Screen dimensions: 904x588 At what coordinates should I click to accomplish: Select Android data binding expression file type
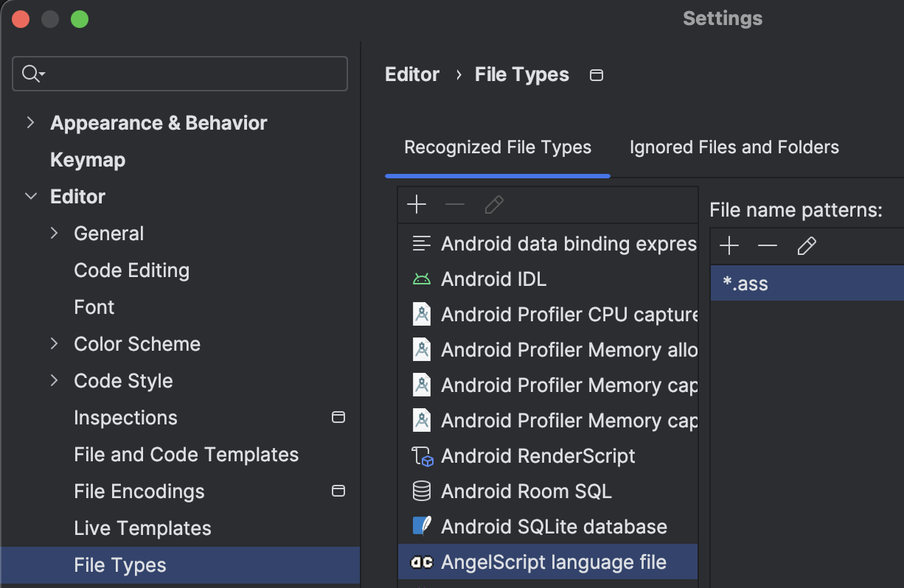pyautogui.click(x=548, y=244)
